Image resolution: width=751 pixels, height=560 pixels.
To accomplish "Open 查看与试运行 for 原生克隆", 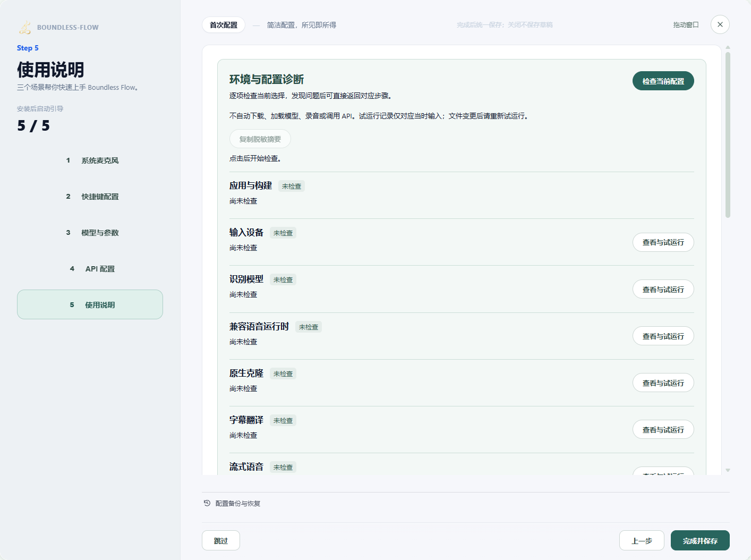I will tap(663, 383).
